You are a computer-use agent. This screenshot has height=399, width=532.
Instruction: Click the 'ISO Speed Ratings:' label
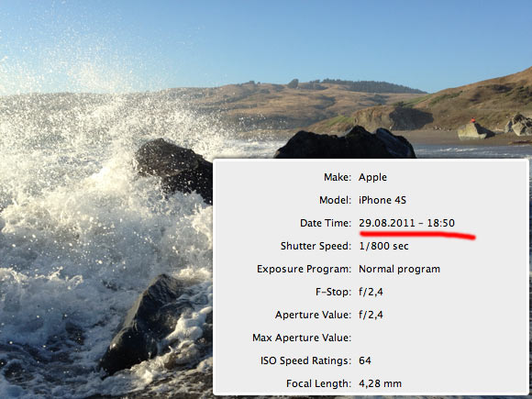click(x=305, y=361)
